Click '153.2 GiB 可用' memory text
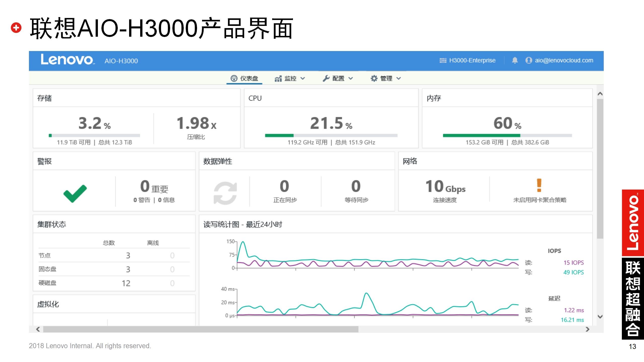Screen dimensions: 644x362 coord(484,142)
